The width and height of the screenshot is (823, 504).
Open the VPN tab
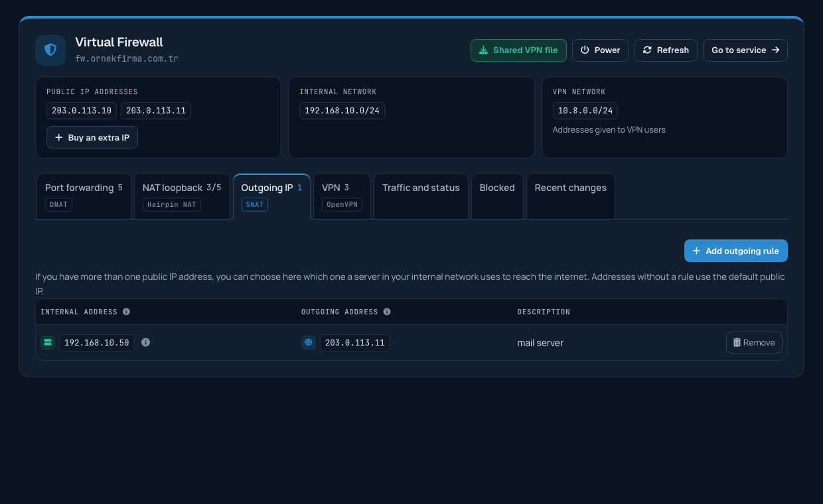tap(342, 196)
